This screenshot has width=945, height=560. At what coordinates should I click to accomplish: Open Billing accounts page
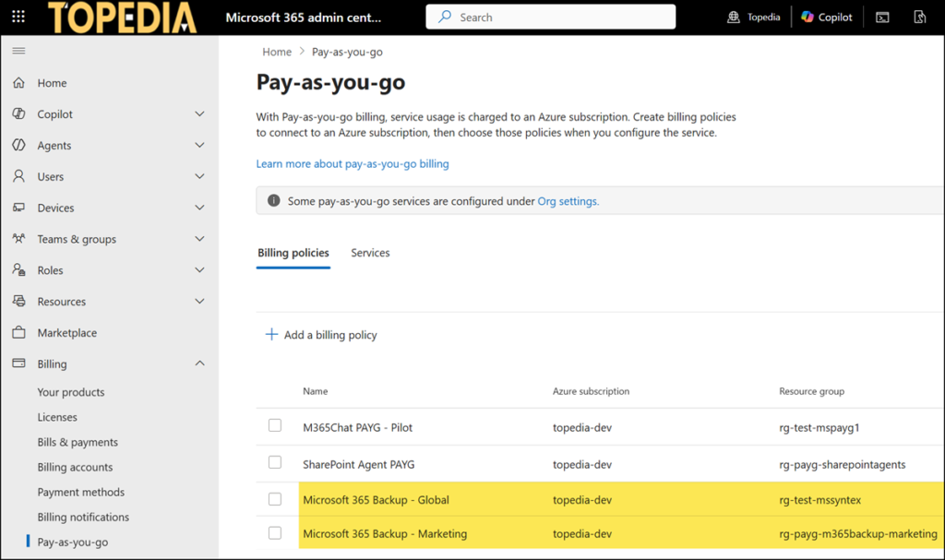coord(75,467)
